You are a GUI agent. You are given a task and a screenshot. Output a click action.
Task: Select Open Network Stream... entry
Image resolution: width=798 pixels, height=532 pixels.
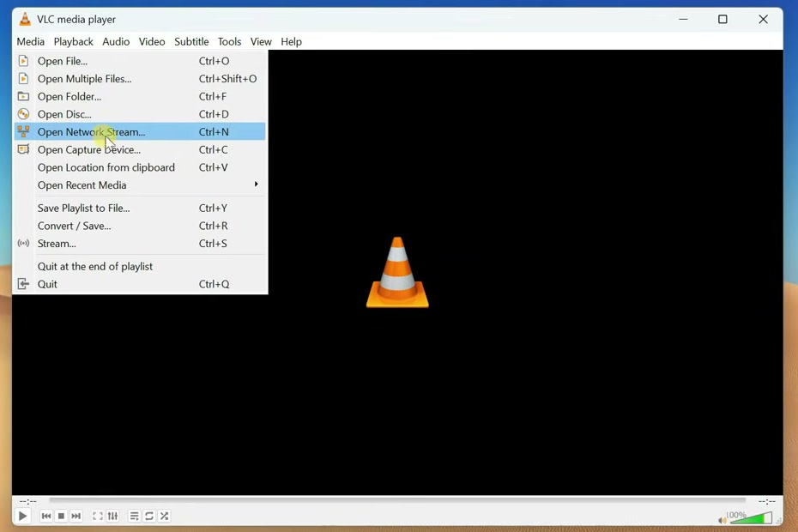pyautogui.click(x=140, y=132)
